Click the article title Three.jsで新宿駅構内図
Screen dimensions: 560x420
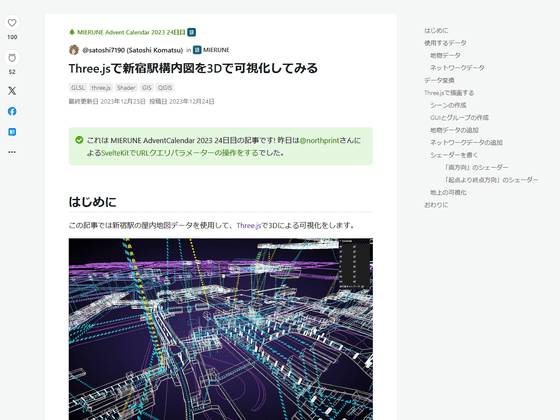[x=193, y=68]
